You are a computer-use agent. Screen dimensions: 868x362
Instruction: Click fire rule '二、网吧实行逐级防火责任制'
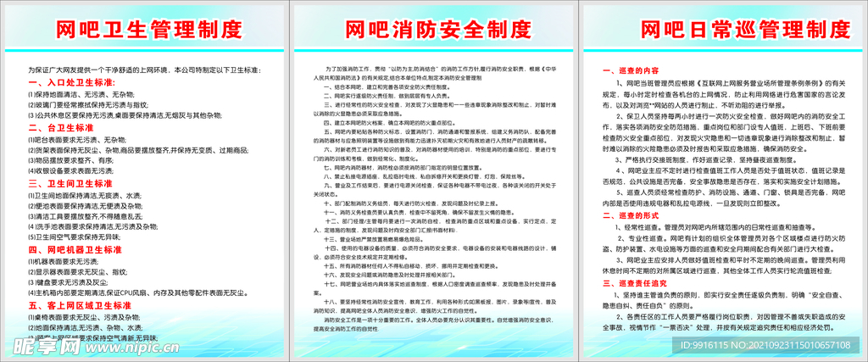[387, 95]
